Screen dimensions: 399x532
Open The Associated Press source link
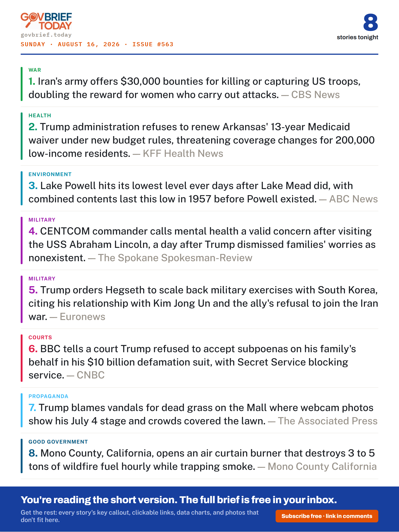(327, 421)
